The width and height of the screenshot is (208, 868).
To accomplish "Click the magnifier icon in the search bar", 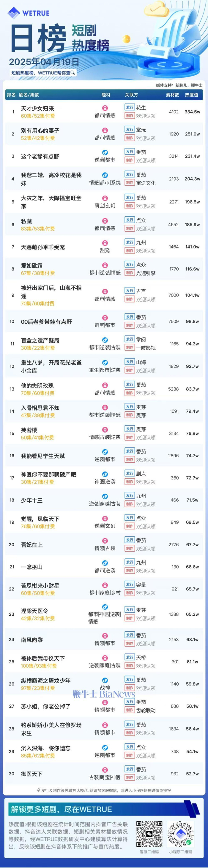I will pos(73,72).
